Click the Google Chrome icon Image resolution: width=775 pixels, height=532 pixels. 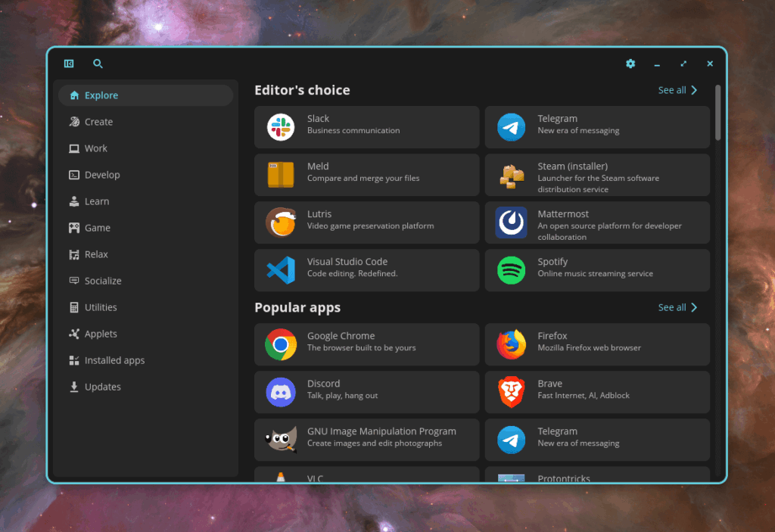(281, 344)
